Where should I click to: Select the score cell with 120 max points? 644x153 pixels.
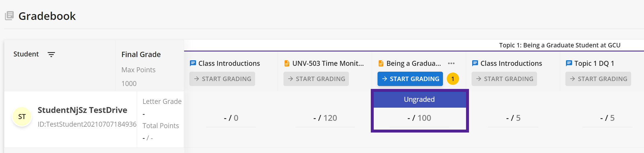(325, 118)
